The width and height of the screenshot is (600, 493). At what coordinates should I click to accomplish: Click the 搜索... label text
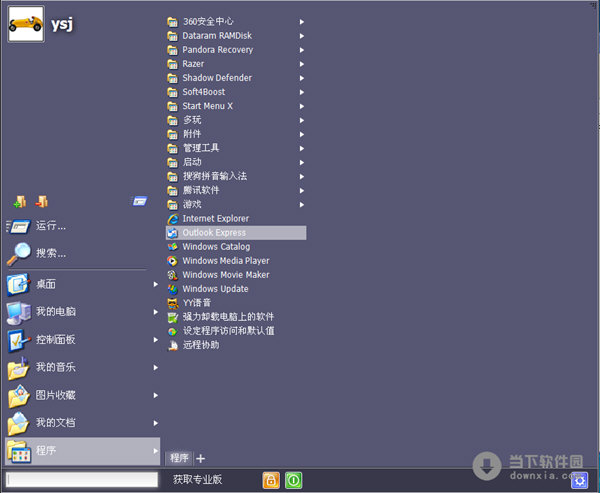coord(51,253)
